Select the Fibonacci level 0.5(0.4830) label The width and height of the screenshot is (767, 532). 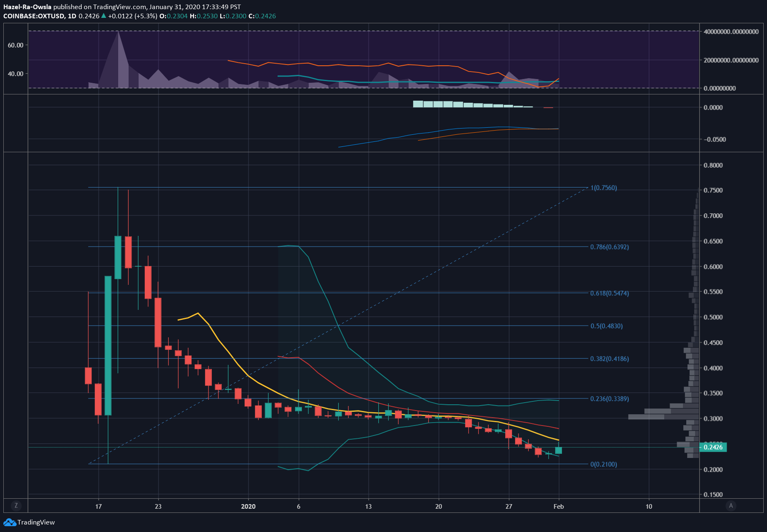[606, 326]
